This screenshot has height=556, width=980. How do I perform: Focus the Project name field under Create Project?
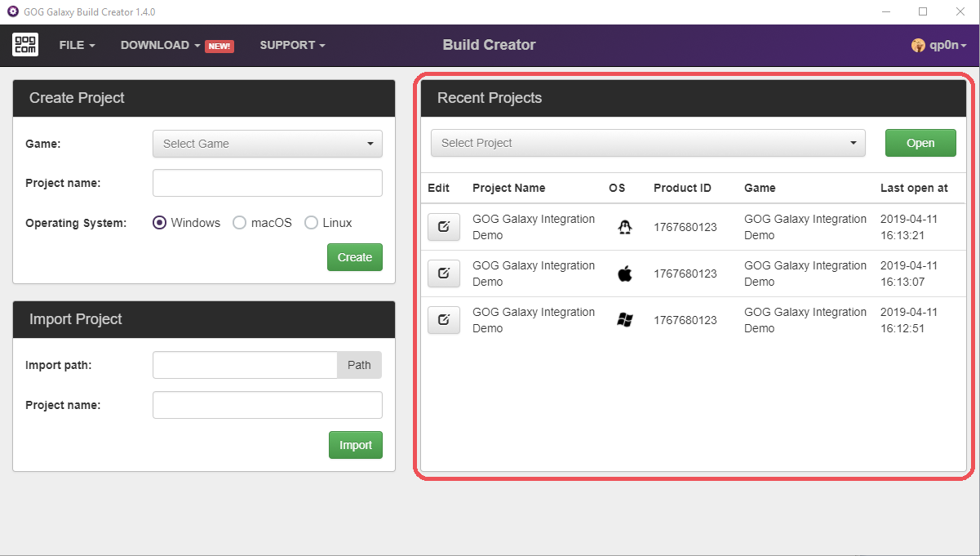268,183
